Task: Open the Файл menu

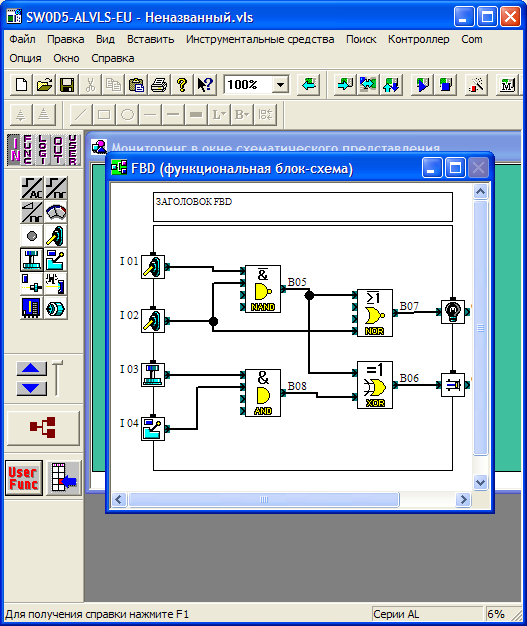Action: click(22, 40)
